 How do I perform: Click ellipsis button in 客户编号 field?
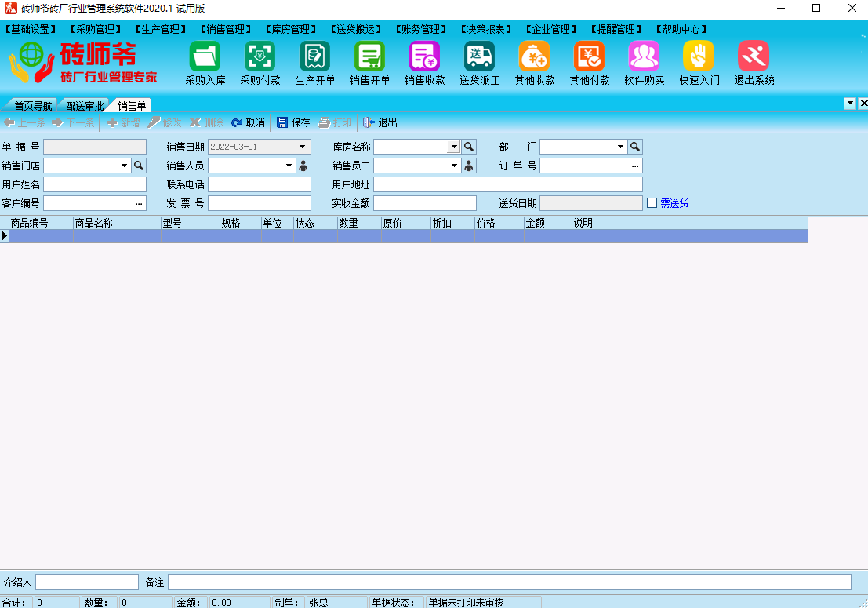coord(138,203)
